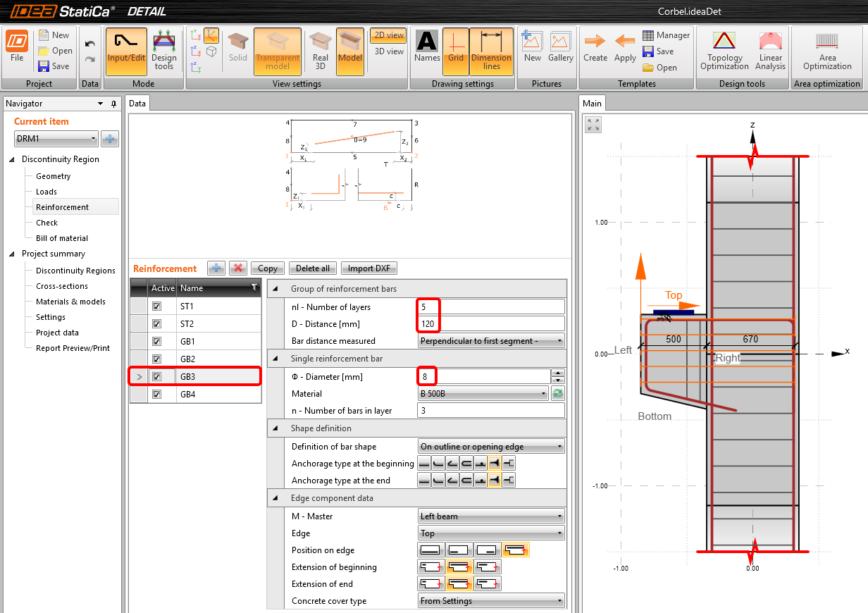Select the Data tab
The width and height of the screenshot is (868, 613).
coord(137,103)
